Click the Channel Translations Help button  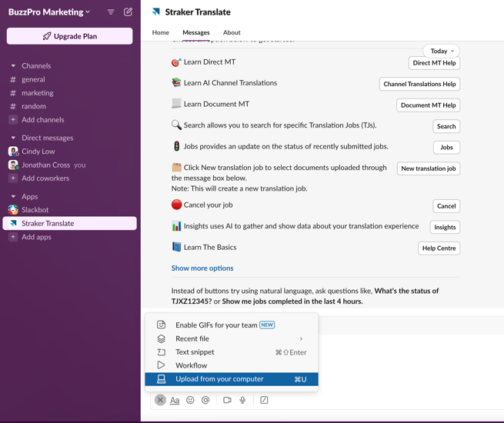tap(419, 84)
